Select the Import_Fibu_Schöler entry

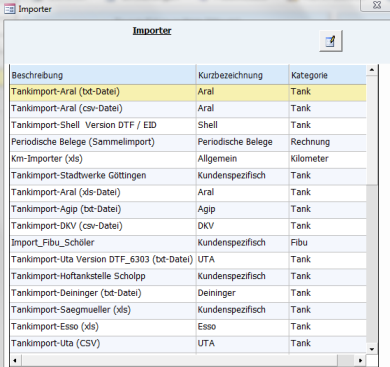pyautogui.click(x=188, y=243)
